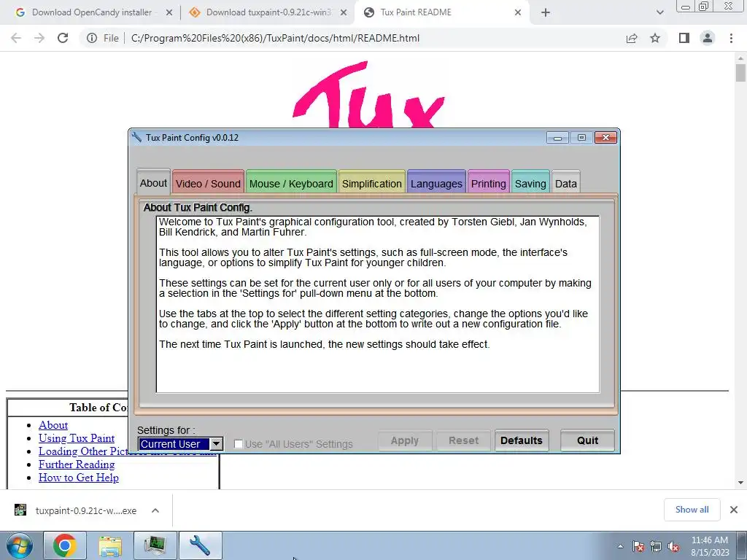747x560 pixels.
Task: Open Chrome three-dot menu
Action: pyautogui.click(x=731, y=38)
